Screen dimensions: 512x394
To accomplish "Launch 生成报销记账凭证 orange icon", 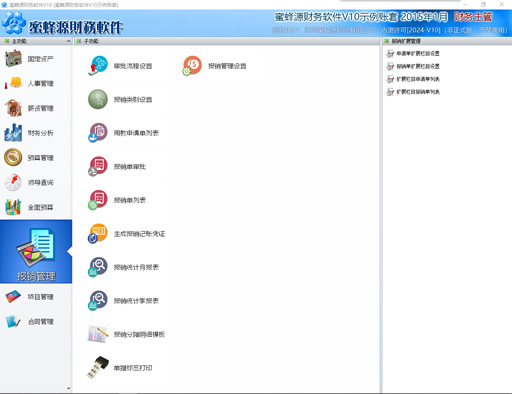I will [x=98, y=233].
